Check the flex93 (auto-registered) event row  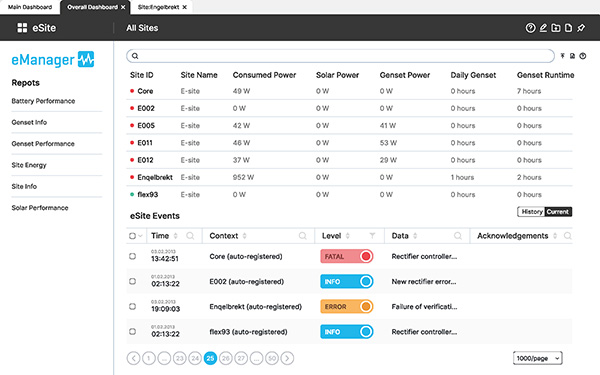coord(132,331)
